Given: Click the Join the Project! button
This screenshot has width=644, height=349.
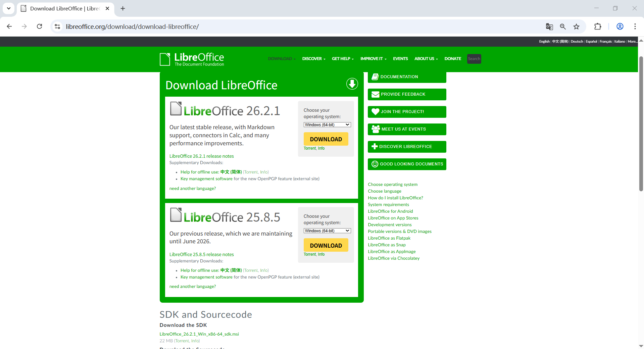Looking at the screenshot, I should pyautogui.click(x=407, y=112).
